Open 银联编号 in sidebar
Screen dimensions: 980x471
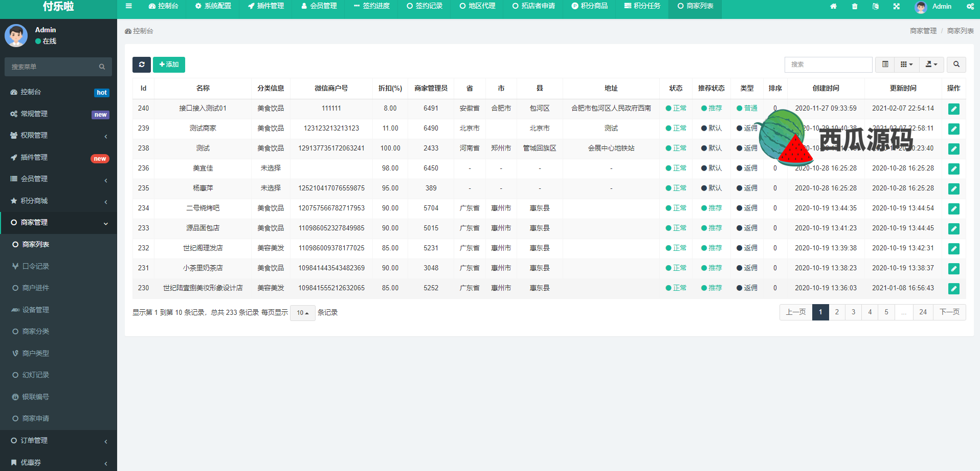[x=58, y=397]
